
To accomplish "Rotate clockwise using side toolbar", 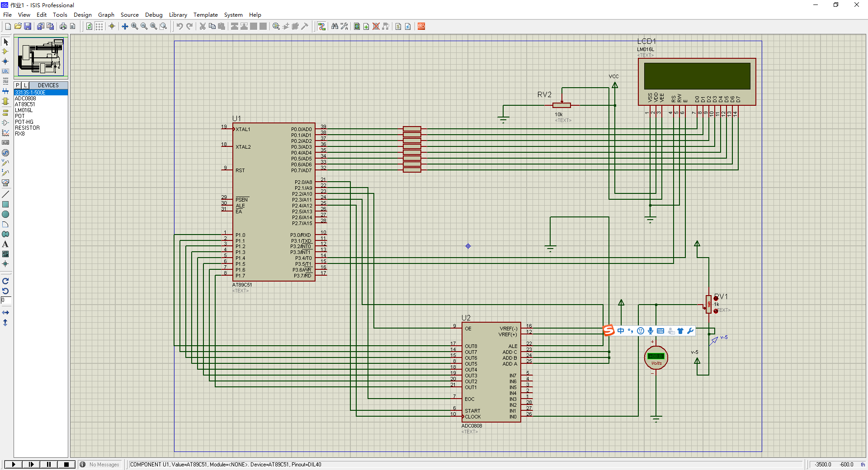I will point(5,281).
